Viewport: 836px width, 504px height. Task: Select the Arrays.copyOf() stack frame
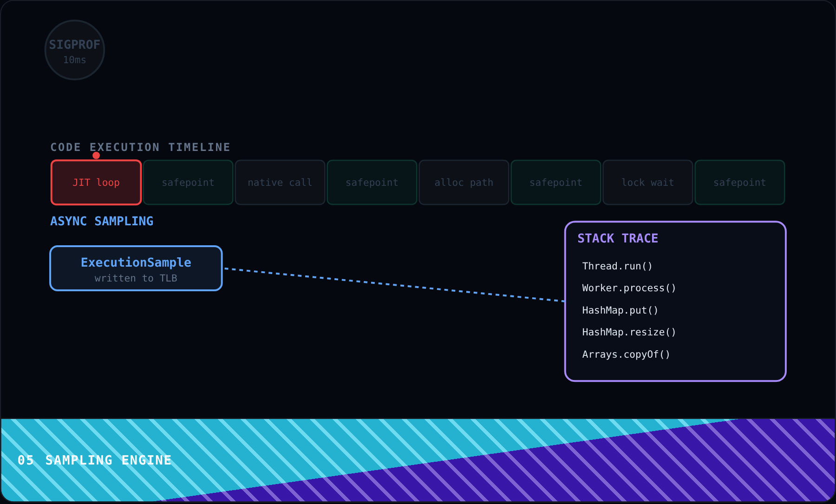pyautogui.click(x=626, y=354)
